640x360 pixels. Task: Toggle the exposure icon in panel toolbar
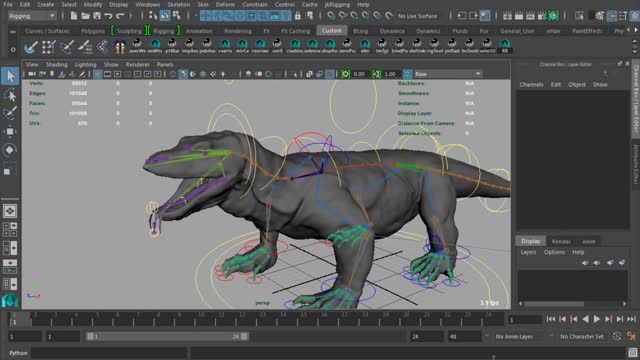click(x=345, y=74)
